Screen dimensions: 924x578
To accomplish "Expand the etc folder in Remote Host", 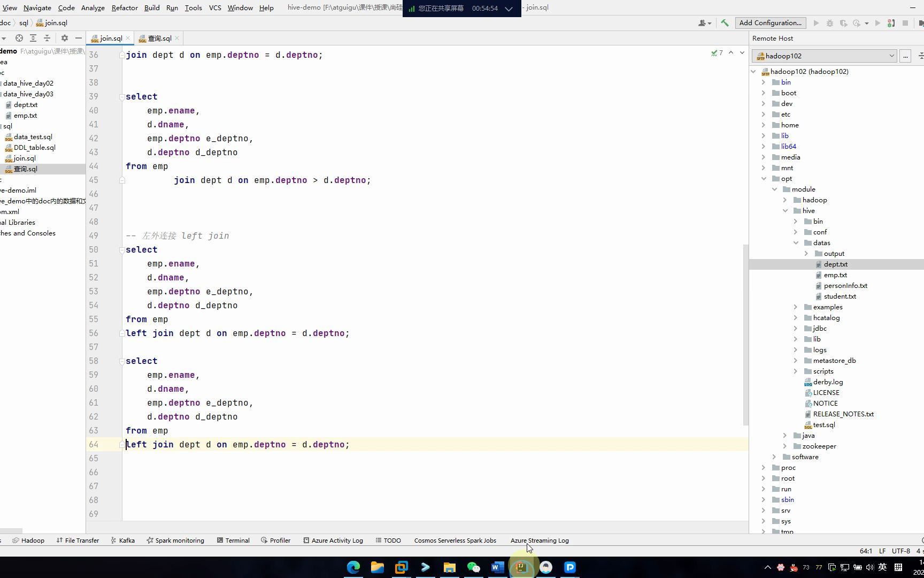I will click(764, 115).
